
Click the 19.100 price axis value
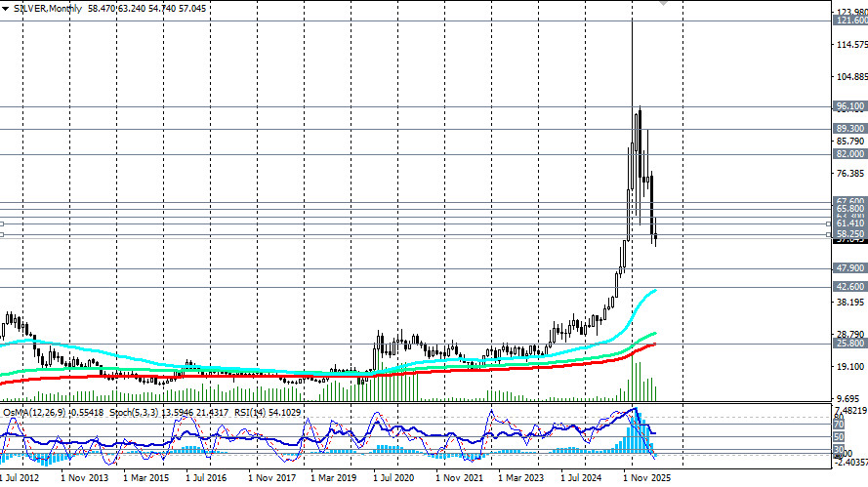pos(850,366)
